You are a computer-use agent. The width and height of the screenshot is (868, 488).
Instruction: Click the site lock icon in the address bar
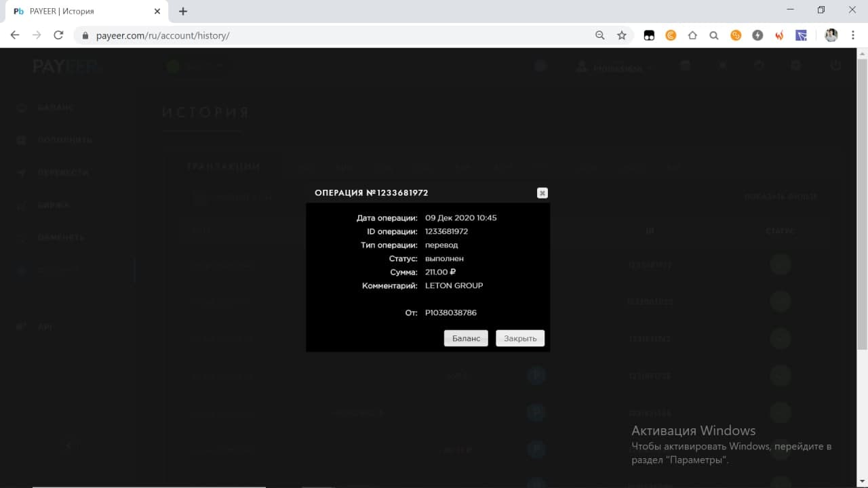coord(85,35)
